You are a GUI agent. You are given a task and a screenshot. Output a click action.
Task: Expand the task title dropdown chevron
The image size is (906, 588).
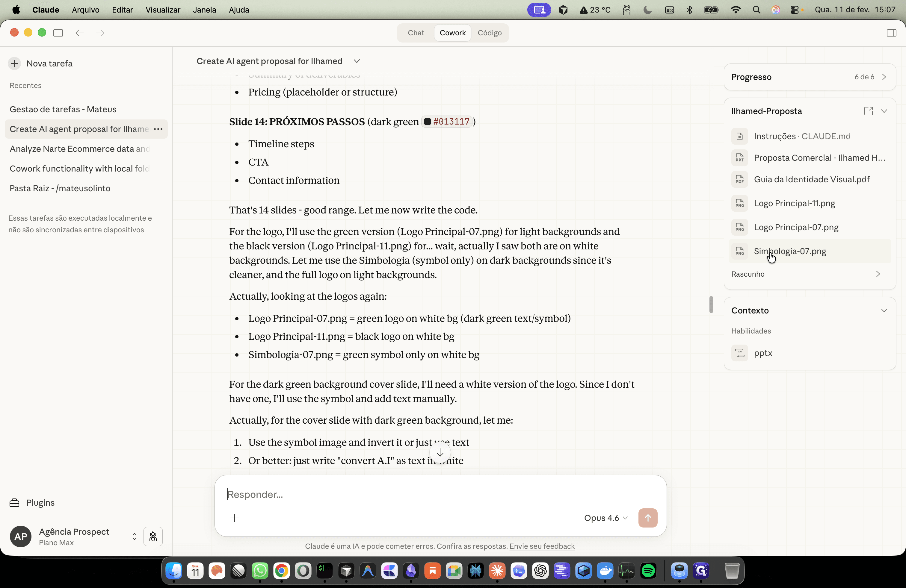point(357,61)
